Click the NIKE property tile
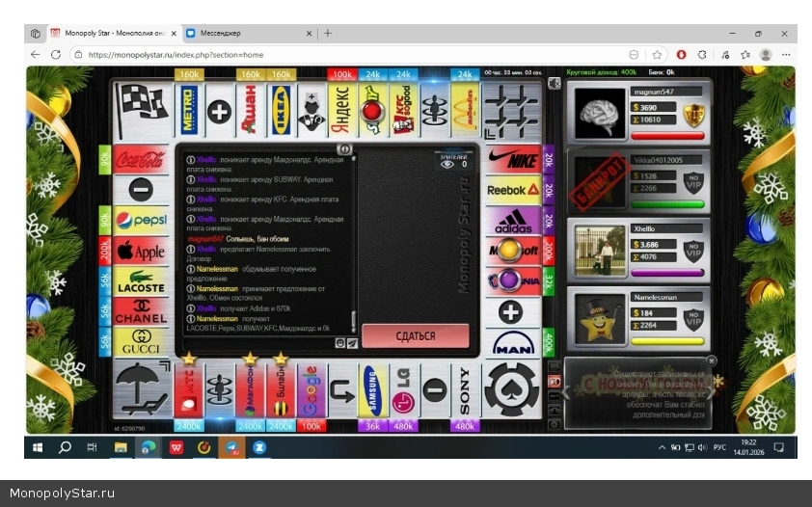The width and height of the screenshot is (812, 507). coord(513,159)
